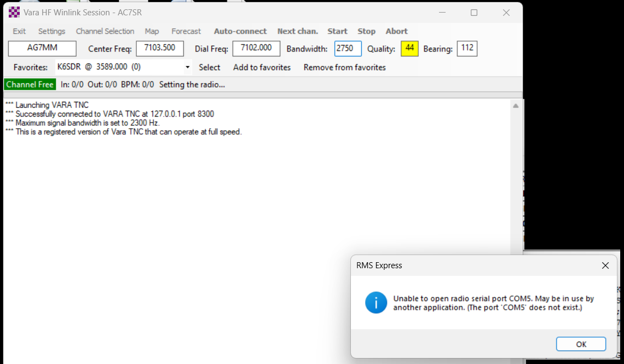
Task: Maximize the Vara HF Winlink Session window
Action: pos(474,13)
